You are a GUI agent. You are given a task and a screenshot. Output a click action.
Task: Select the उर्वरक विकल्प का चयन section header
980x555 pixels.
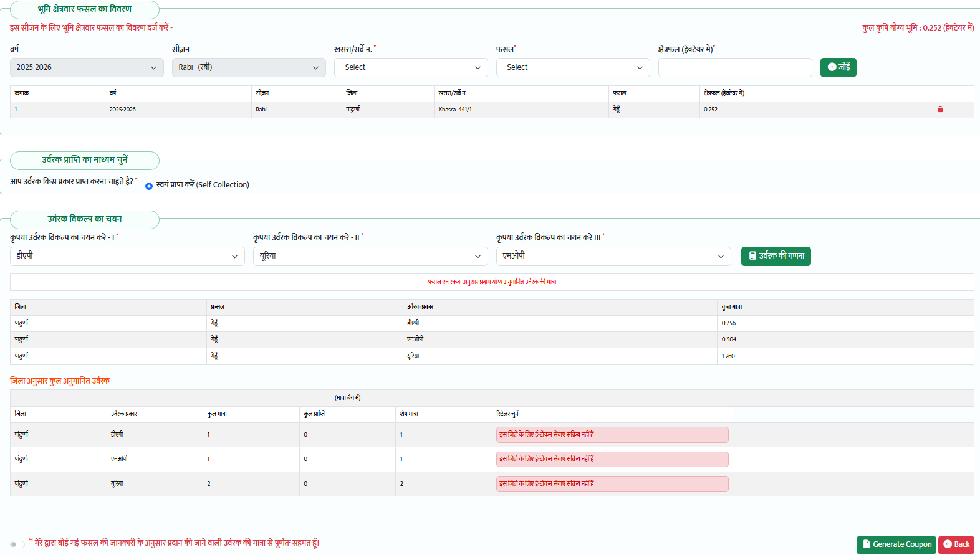pos(85,219)
